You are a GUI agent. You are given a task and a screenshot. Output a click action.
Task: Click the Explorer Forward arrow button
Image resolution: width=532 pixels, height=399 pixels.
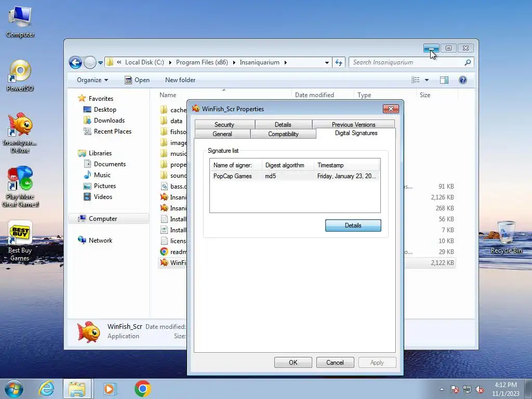(x=90, y=62)
